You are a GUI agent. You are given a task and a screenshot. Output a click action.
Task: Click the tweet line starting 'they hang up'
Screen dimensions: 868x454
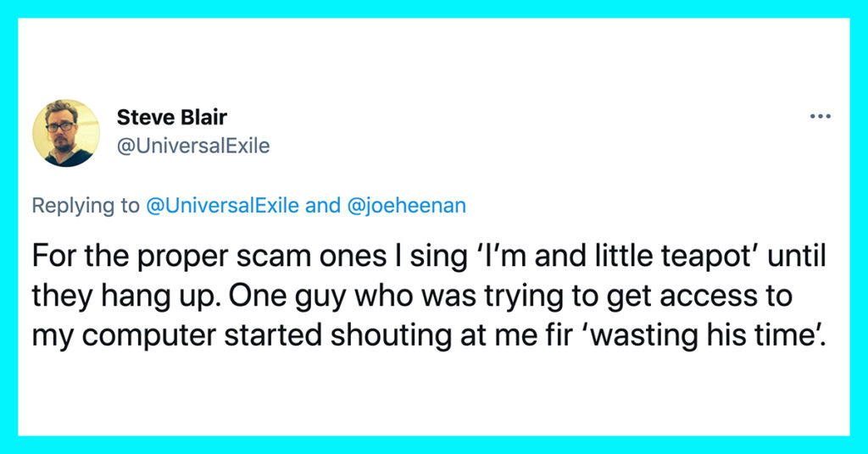pyautogui.click(x=413, y=296)
